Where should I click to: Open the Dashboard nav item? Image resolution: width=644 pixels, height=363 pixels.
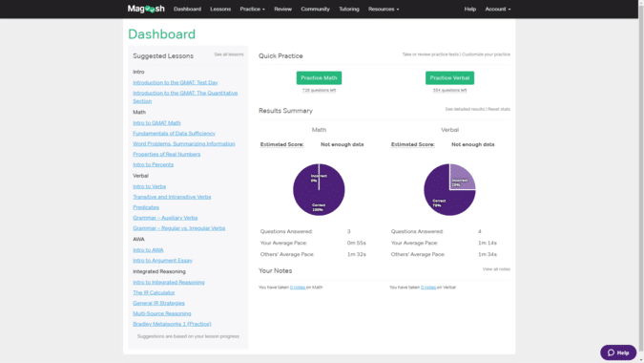(x=187, y=9)
